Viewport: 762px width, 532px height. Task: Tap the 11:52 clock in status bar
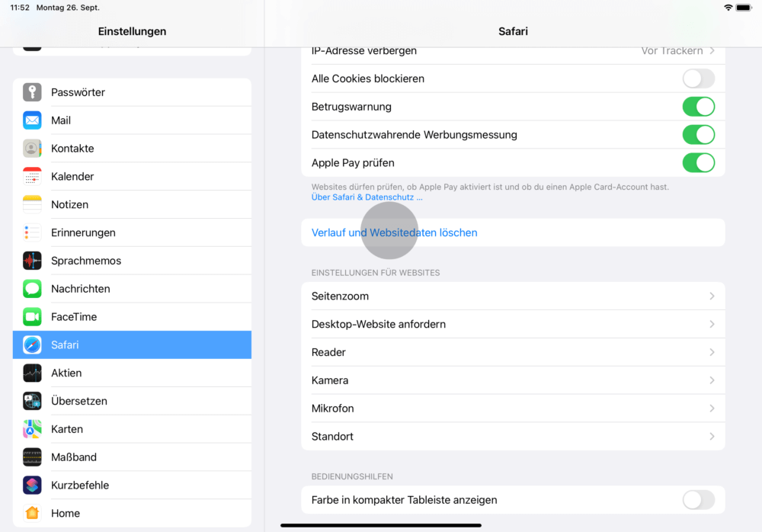pos(20,8)
